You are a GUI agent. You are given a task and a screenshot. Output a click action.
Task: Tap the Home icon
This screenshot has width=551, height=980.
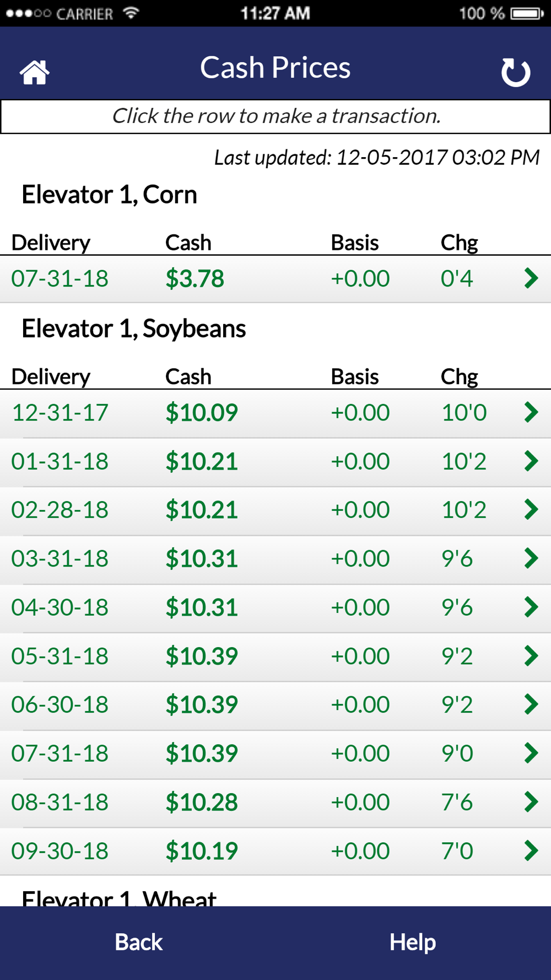[35, 72]
